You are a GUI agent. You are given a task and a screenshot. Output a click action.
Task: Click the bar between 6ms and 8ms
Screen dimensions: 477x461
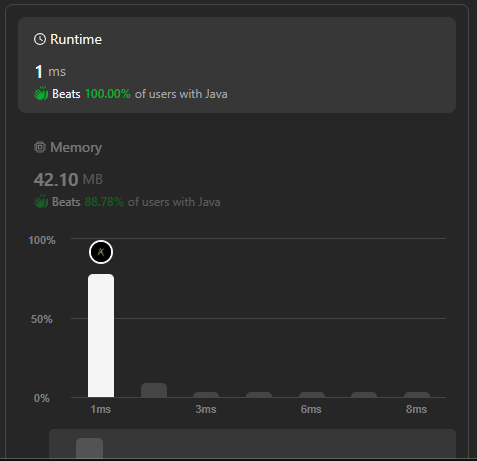pos(364,395)
